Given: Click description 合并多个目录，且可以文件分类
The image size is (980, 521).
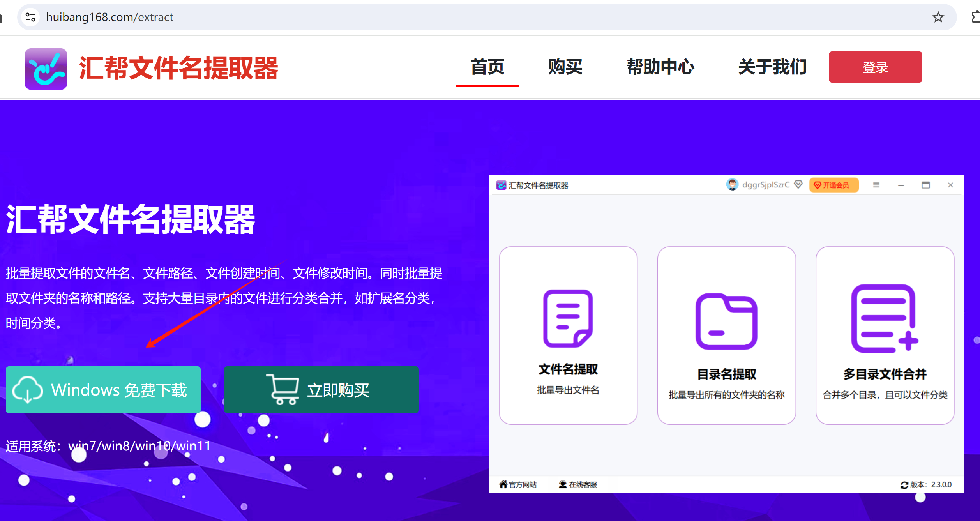Looking at the screenshot, I should coord(885,395).
